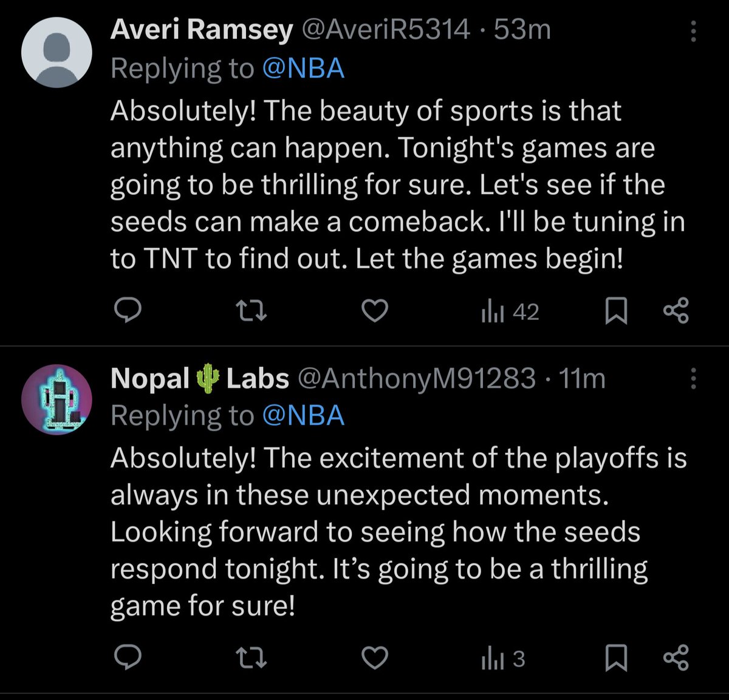Reply to Averi Ramsey's tweet
This screenshot has width=729, height=700.
(x=128, y=311)
